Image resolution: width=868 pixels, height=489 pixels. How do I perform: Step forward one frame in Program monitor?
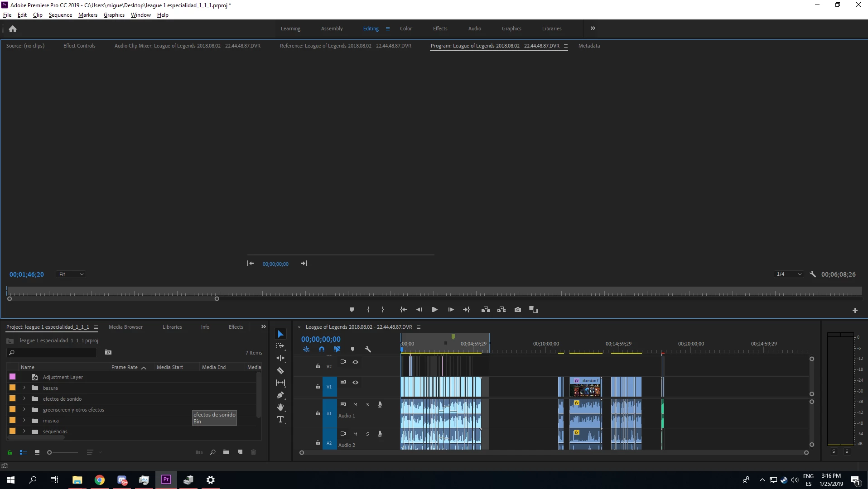click(x=451, y=310)
